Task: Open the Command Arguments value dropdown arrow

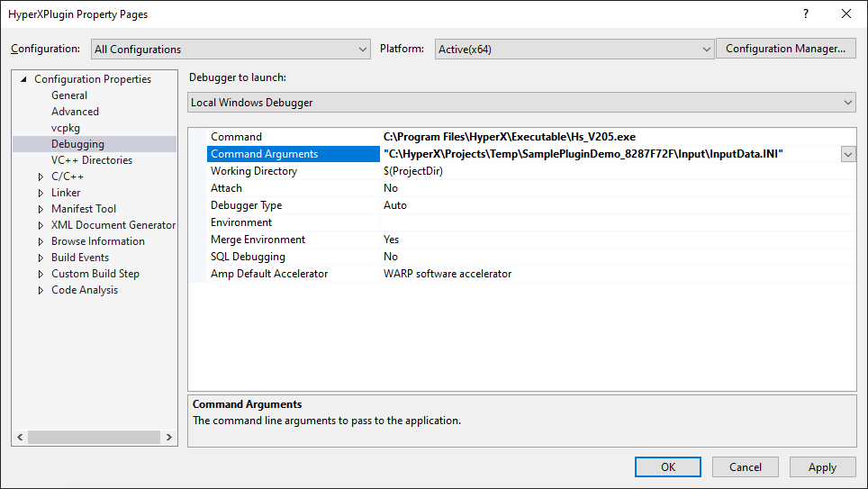Action: pos(847,155)
